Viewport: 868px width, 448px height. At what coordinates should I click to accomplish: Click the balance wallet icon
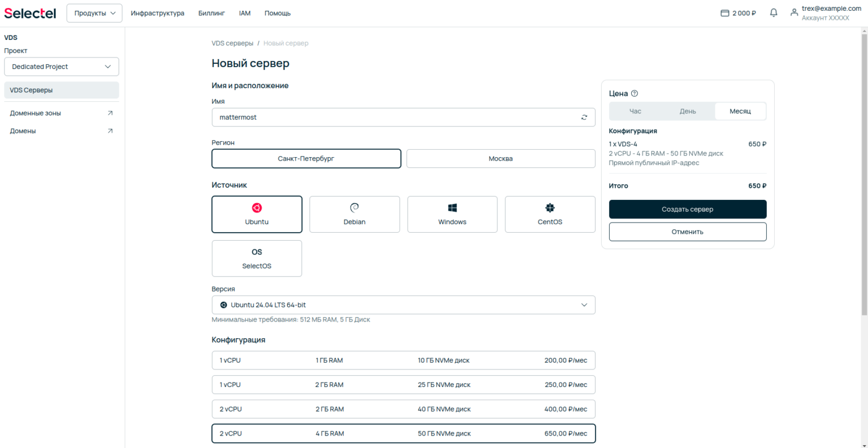[x=725, y=13]
